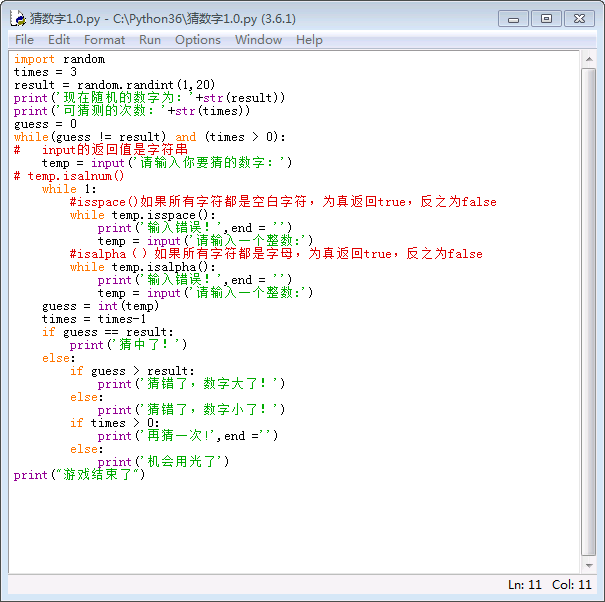This screenshot has height=602, width=605.
Task: Open the Edit menu
Action: (x=59, y=40)
